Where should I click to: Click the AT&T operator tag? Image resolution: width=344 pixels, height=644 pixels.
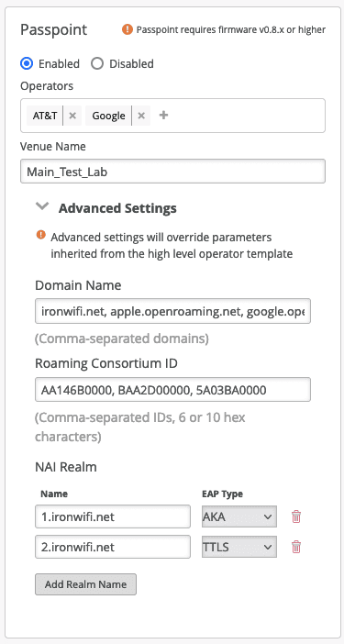tap(45, 116)
